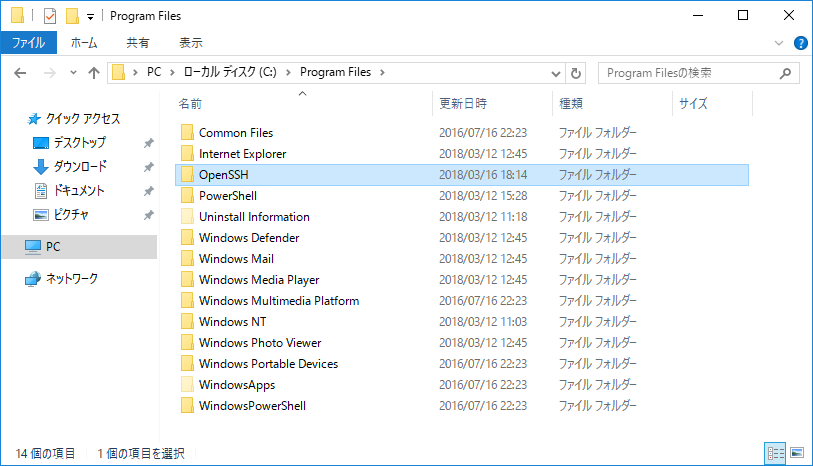This screenshot has height=466, width=813.
Task: Open the ファイル menu tab
Action: point(29,43)
